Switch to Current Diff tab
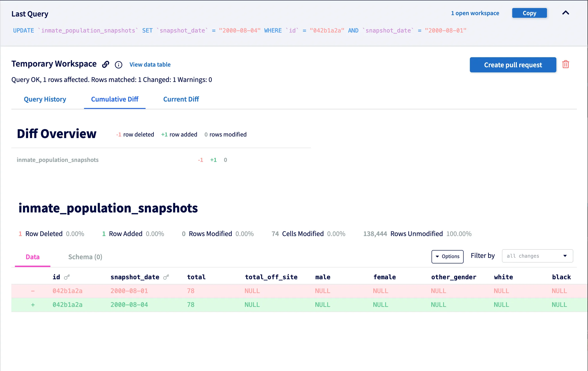This screenshot has height=371, width=588. click(181, 99)
